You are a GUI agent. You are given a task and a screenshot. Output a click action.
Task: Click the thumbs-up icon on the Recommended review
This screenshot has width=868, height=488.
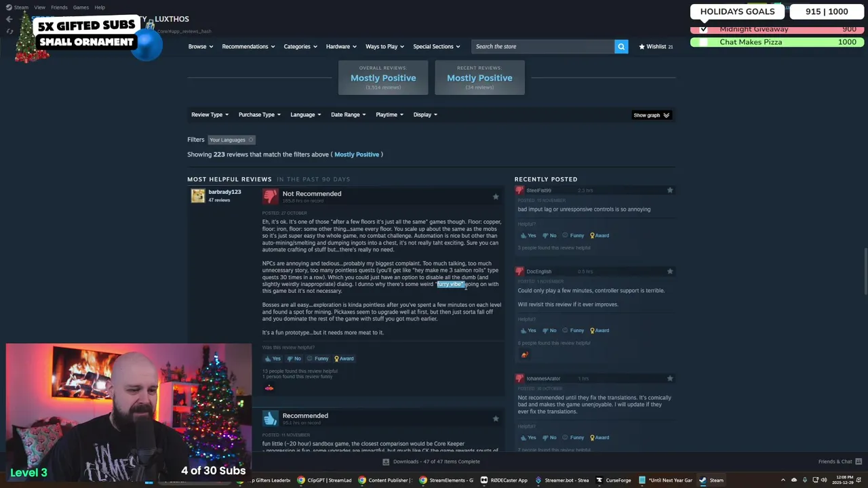(x=271, y=418)
